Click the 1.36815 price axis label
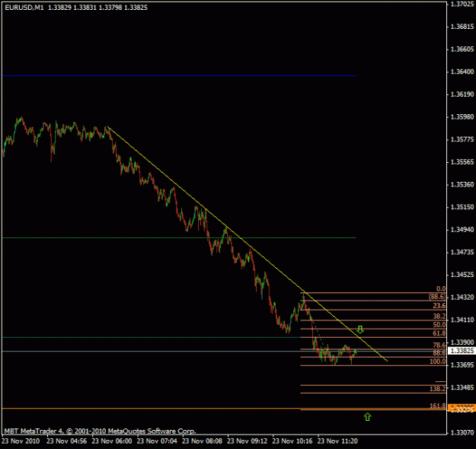Viewport: 476px width, 449px height. click(x=462, y=27)
